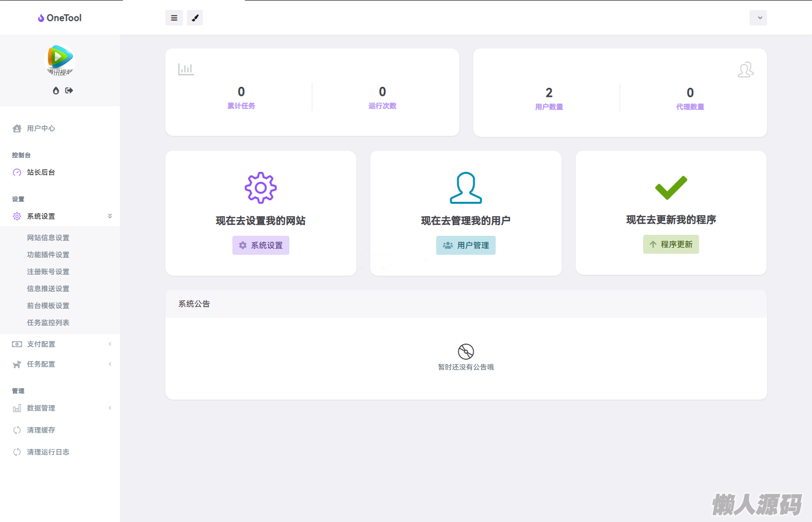Click the teal 用户管理 button
Screen dimensions: 812x522
coord(466,245)
